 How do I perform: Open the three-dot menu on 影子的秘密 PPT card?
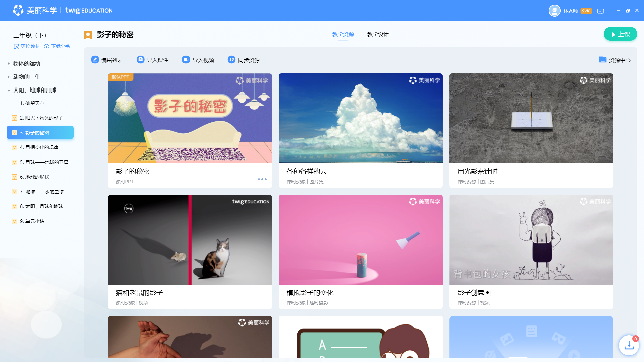[262, 179]
